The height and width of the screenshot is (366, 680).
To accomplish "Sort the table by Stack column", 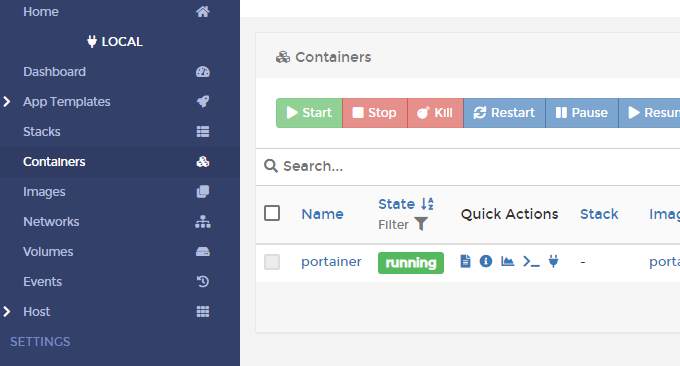I will point(599,214).
